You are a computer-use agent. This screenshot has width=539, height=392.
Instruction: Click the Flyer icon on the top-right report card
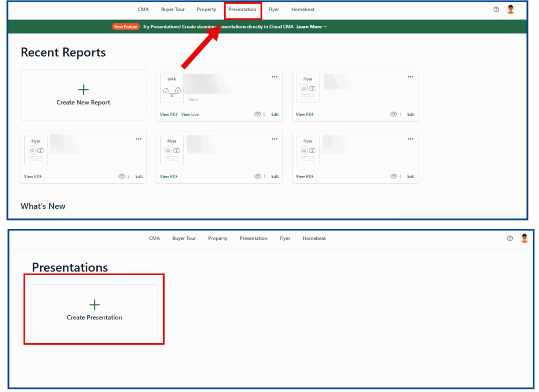[x=307, y=87]
